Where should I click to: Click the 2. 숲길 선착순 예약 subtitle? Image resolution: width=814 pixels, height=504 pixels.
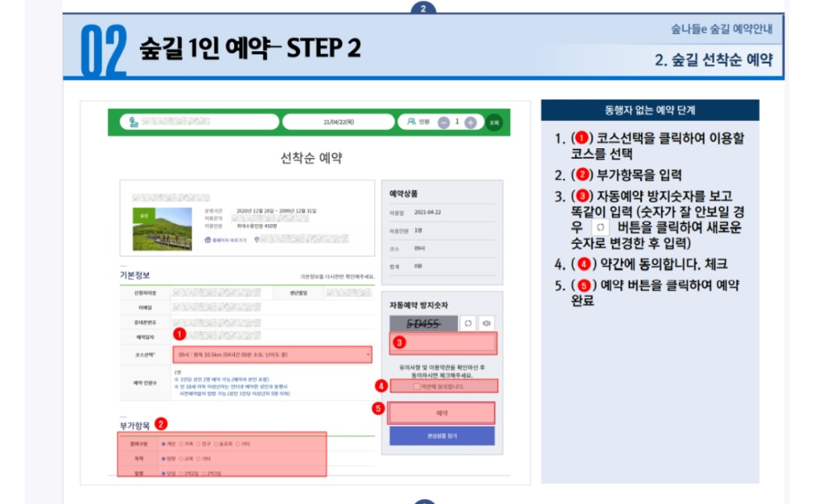point(713,60)
